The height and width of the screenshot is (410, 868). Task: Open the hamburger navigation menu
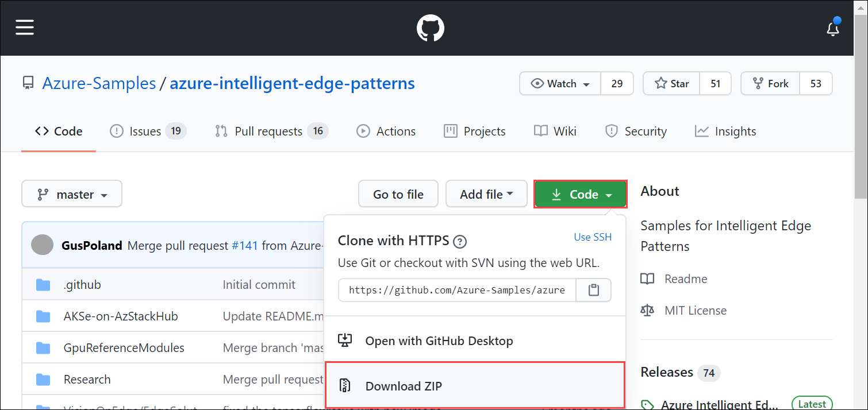25,27
